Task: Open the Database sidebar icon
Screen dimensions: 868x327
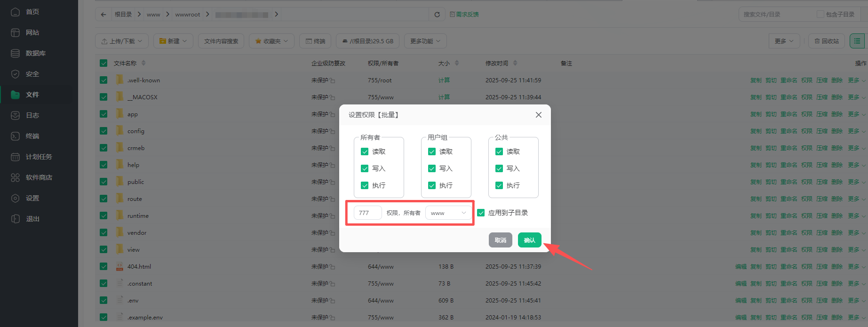Action: [16, 53]
